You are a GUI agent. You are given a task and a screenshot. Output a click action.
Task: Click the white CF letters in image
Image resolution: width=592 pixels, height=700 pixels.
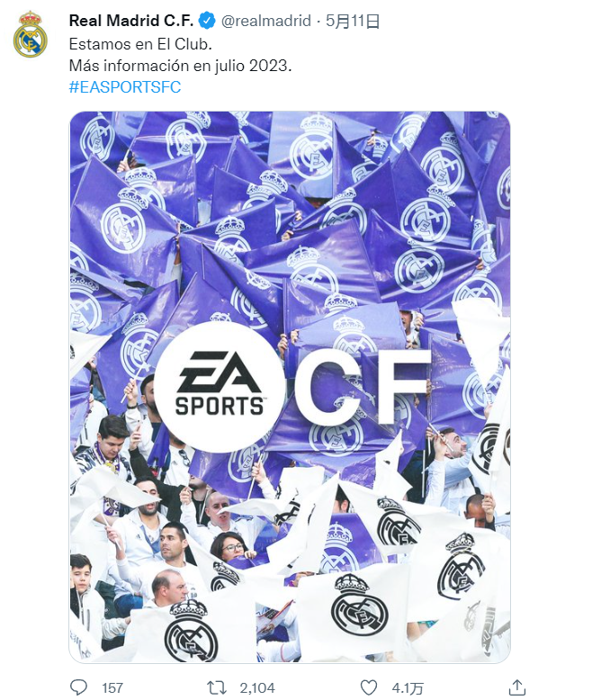point(363,387)
